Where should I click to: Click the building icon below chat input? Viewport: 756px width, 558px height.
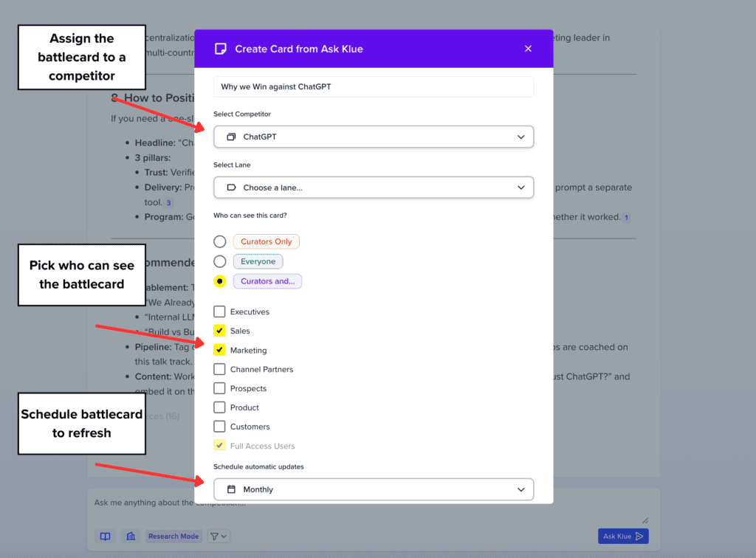click(131, 537)
